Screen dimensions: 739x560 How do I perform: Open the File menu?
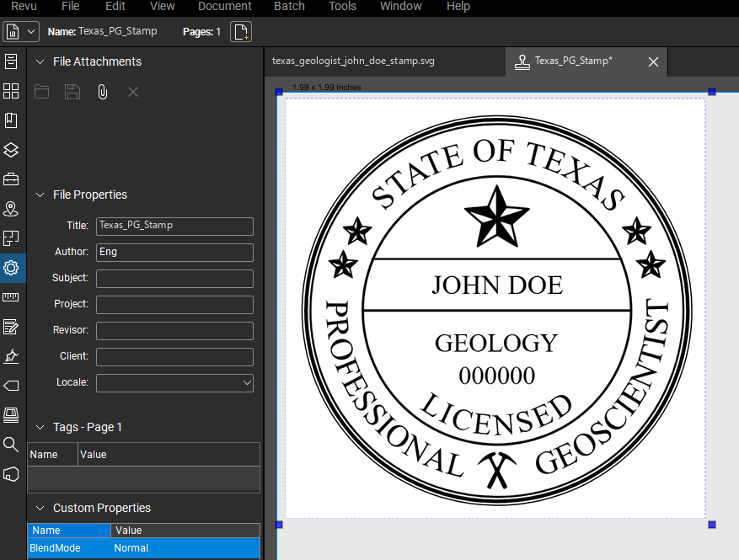pyautogui.click(x=70, y=6)
